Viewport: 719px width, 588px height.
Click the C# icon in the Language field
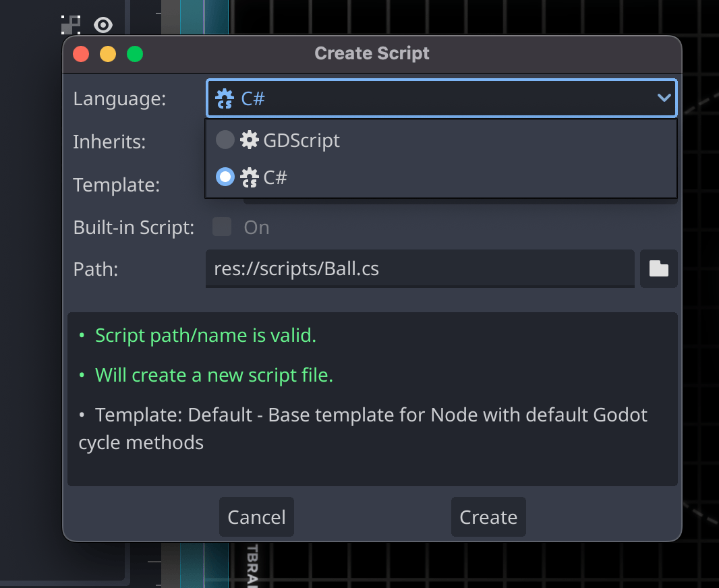(224, 99)
